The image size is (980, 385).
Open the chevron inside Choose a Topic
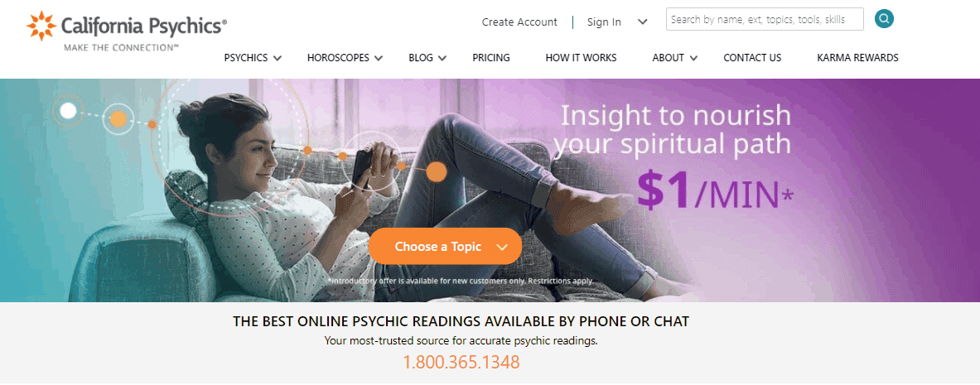coord(502,247)
